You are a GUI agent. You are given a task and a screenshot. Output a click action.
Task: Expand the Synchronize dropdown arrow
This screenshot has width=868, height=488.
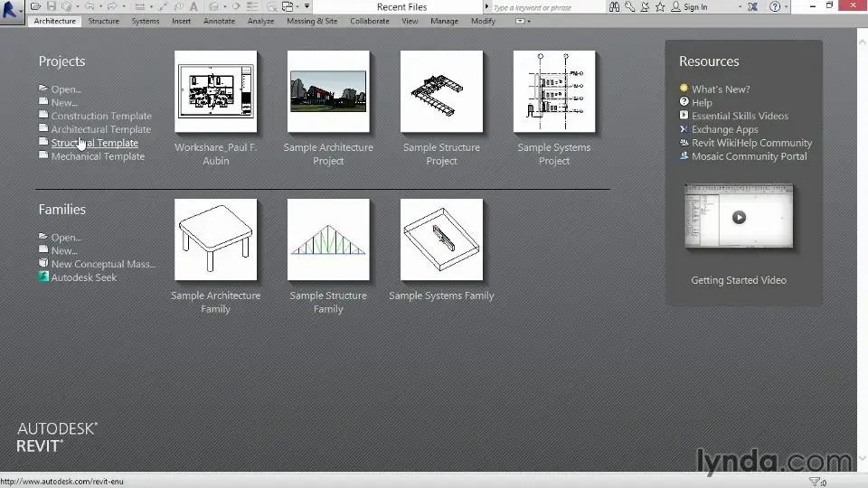[78, 6]
